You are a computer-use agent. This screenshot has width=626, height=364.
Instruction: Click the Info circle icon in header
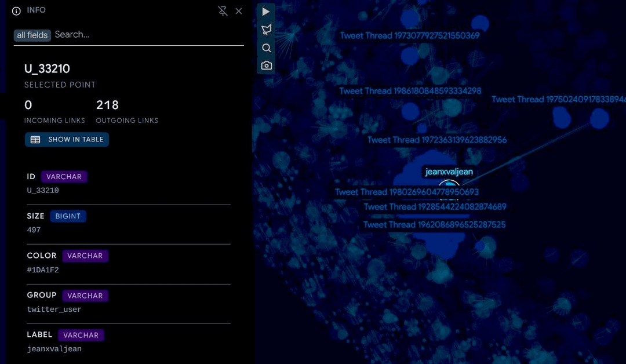click(16, 11)
